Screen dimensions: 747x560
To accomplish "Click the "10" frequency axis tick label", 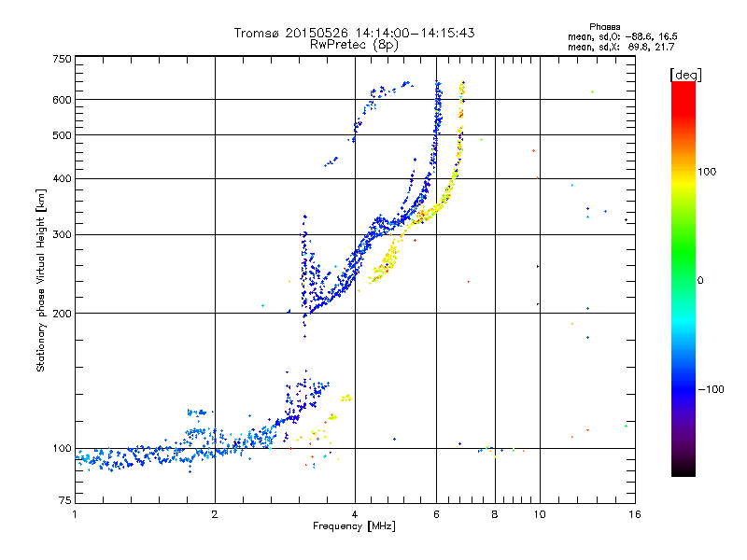I will [x=540, y=514].
